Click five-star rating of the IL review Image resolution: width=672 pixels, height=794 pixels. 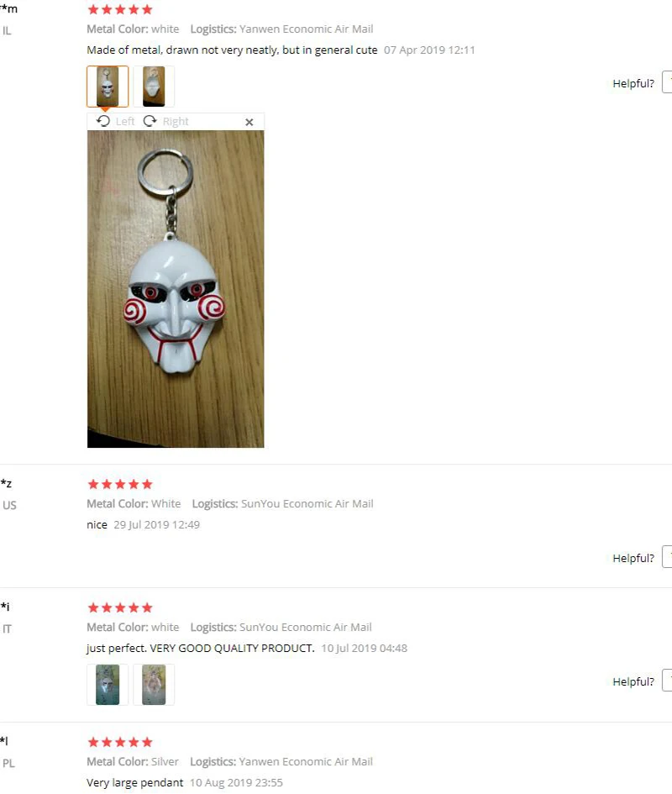pos(120,9)
